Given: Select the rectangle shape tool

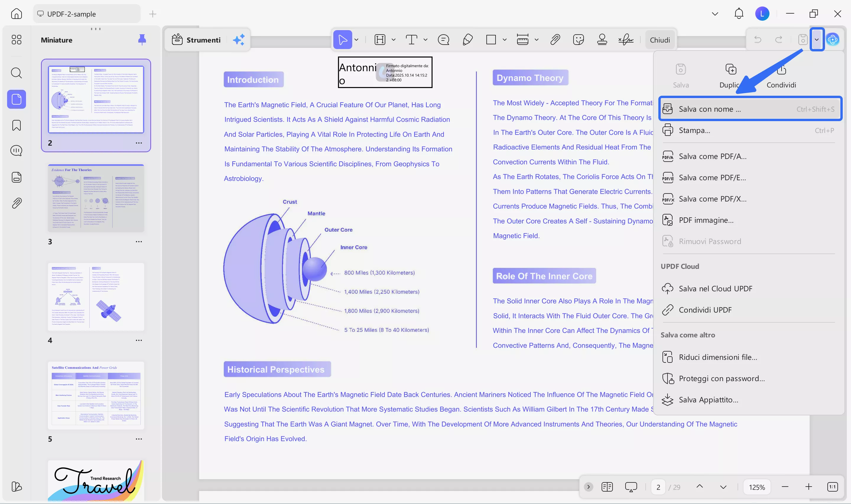Looking at the screenshot, I should (x=491, y=40).
